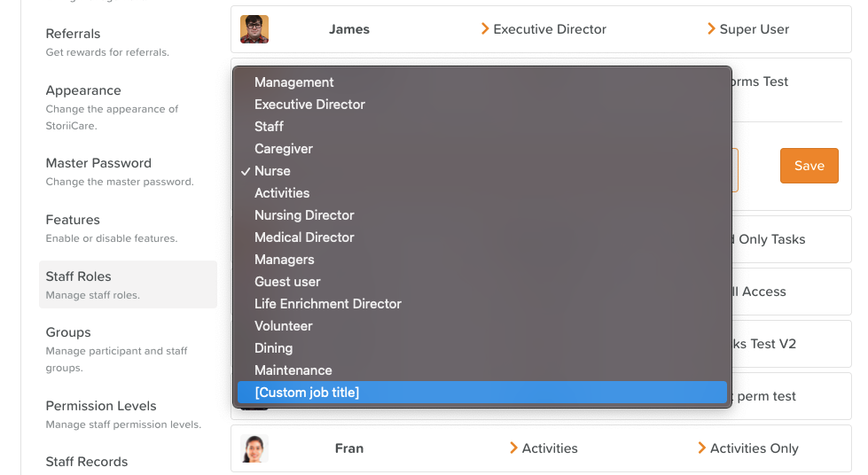Viewport: 868px width, 475px height.
Task: Click Fran's profile photo
Action: click(x=254, y=448)
